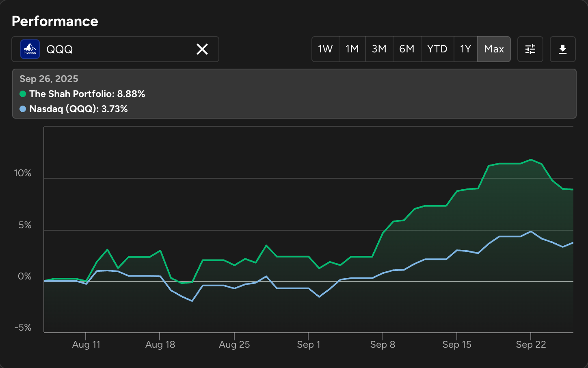Click the blue line peak at Sep 22
Image resolution: width=588 pixels, height=368 pixels.
(x=531, y=232)
